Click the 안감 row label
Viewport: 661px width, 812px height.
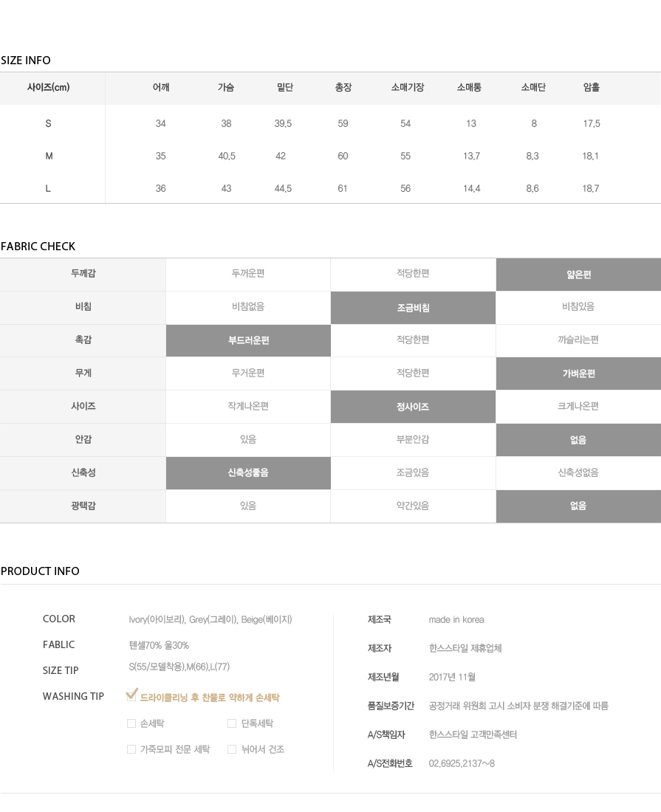pos(83,439)
